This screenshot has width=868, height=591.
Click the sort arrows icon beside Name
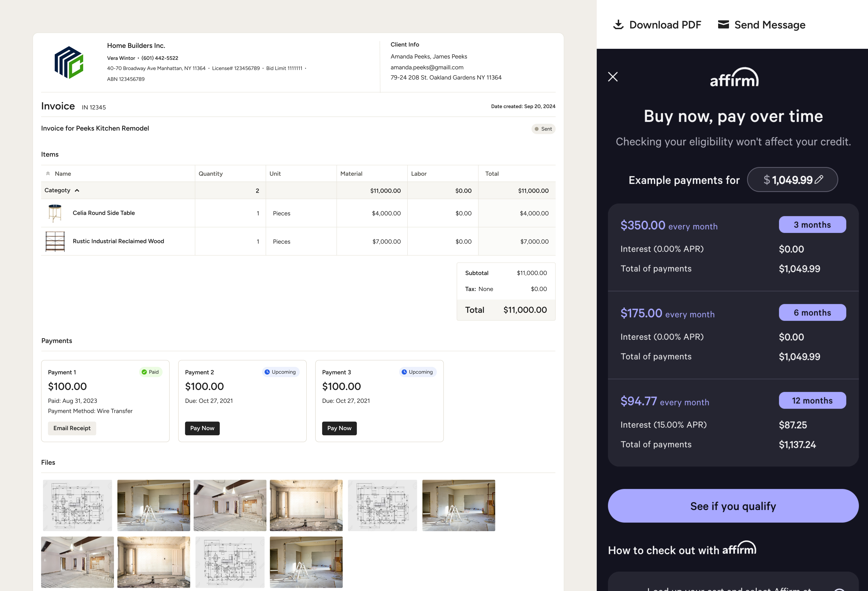(x=48, y=174)
